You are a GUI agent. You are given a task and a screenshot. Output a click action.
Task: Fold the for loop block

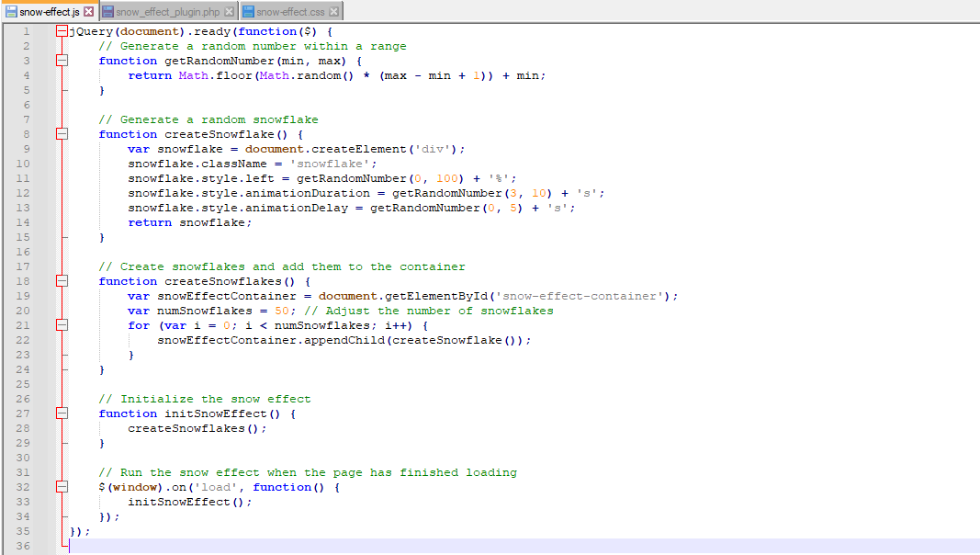62,325
